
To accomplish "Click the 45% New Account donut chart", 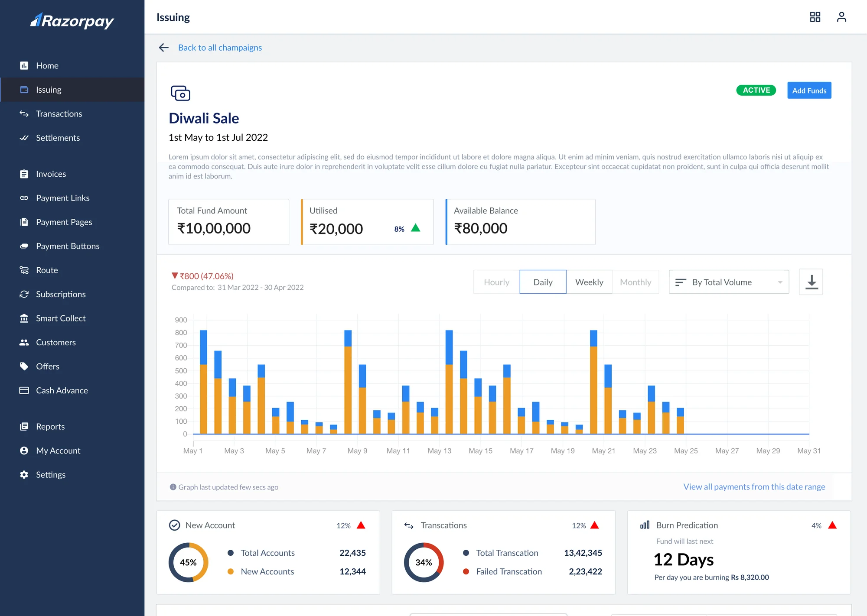I will click(x=188, y=562).
